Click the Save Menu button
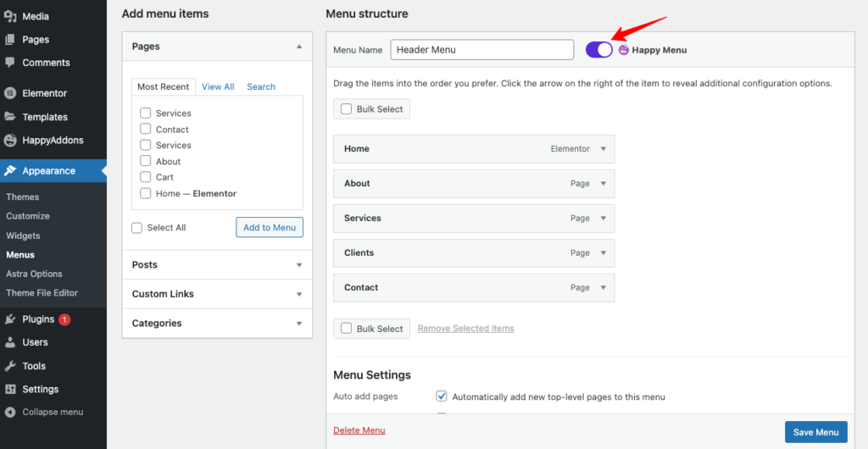 point(816,432)
